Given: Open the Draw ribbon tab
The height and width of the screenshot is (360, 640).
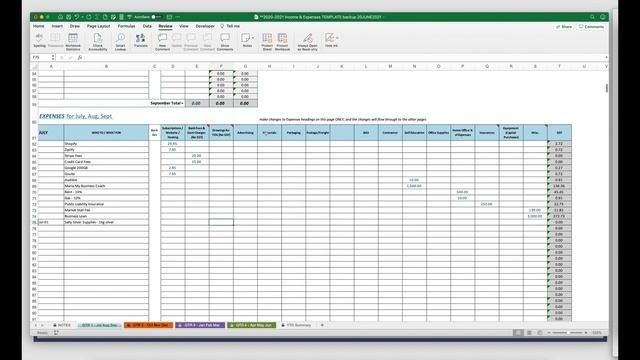Looking at the screenshot, I should click(75, 26).
